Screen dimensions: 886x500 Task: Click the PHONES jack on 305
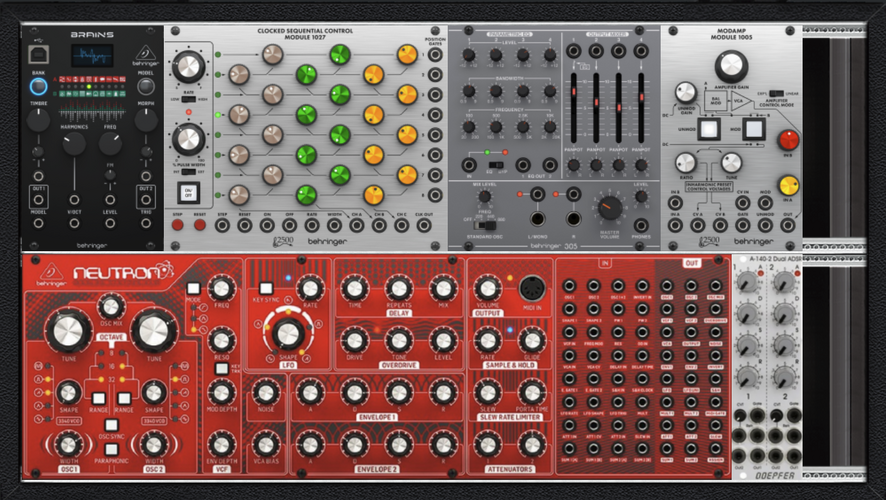click(x=641, y=225)
